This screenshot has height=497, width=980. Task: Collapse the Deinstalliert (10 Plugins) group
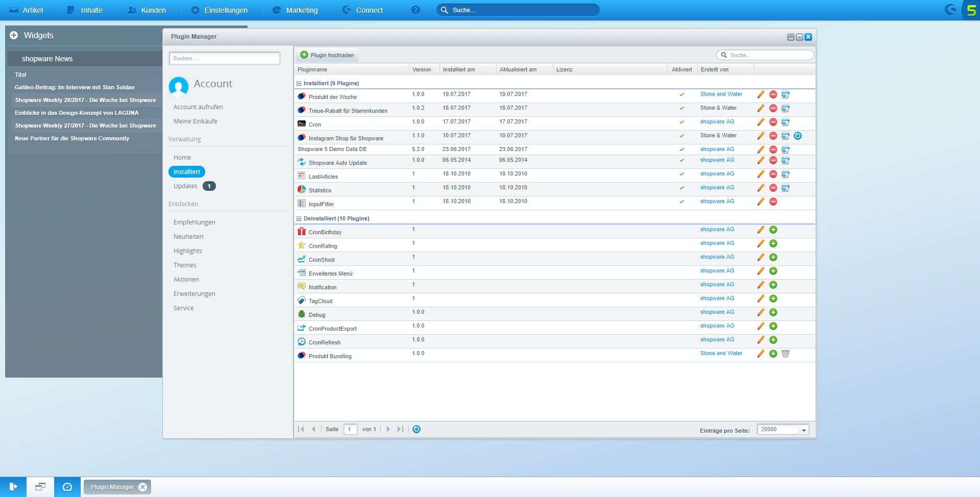coord(299,218)
